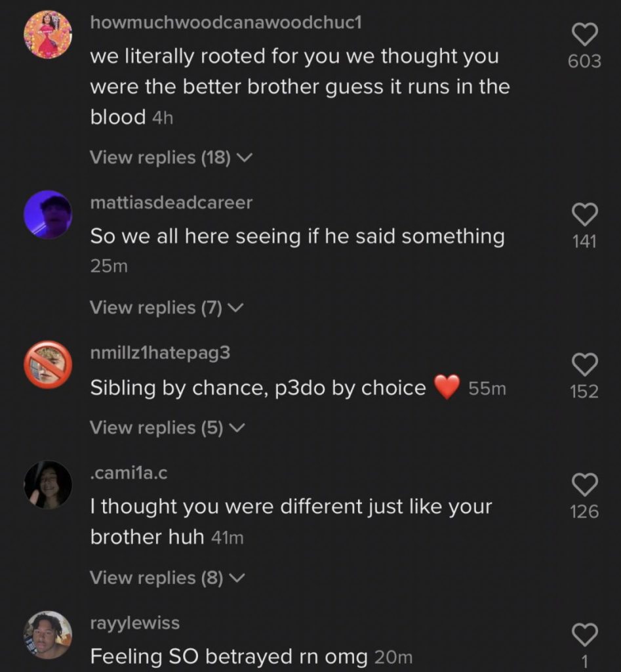
Task: Tap rayylewiss's profile picture
Action: pyautogui.click(x=48, y=635)
